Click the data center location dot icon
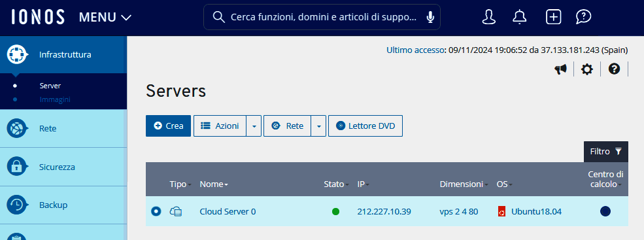 click(x=605, y=211)
